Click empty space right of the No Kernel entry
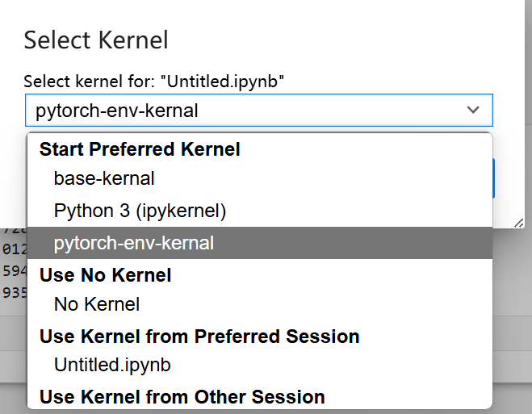The image size is (532, 414). 323,304
